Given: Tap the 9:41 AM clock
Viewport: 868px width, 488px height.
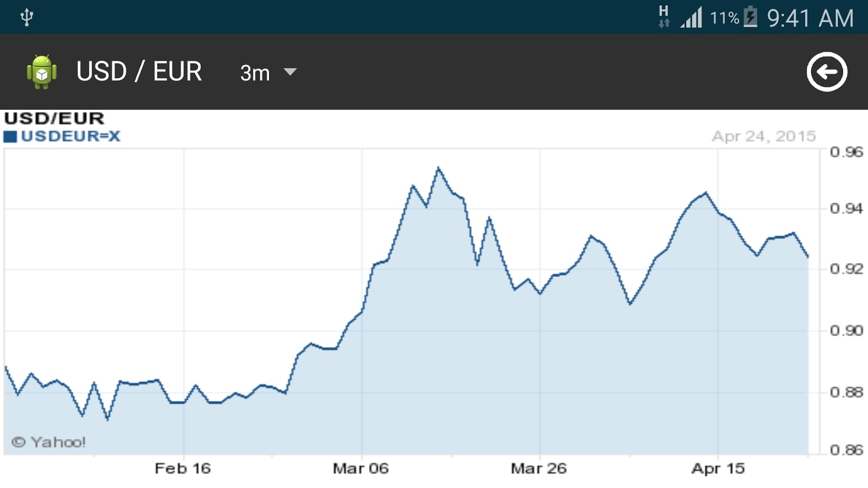Looking at the screenshot, I should point(810,18).
